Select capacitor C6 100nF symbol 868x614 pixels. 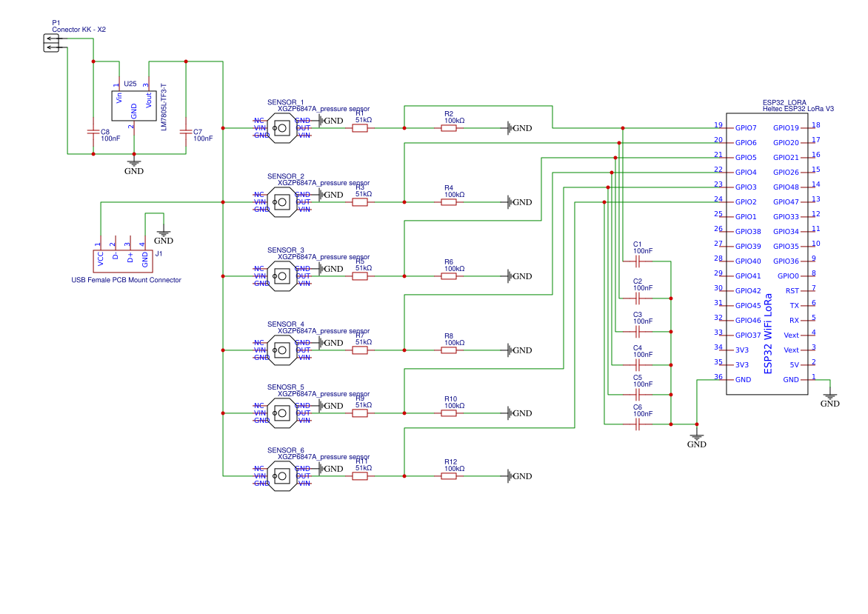coord(638,424)
